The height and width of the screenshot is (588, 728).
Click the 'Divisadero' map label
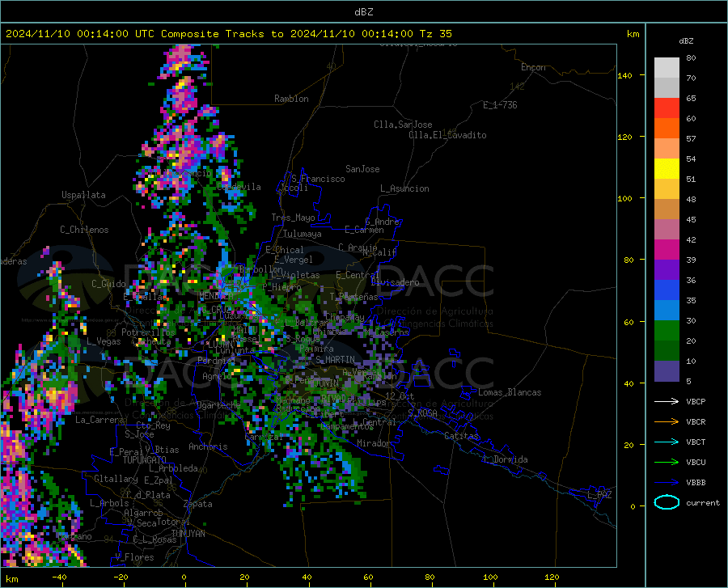[395, 282]
